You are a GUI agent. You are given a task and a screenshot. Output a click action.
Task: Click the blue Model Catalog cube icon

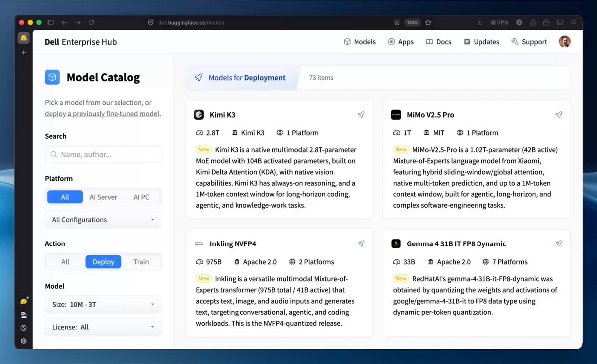(x=52, y=77)
